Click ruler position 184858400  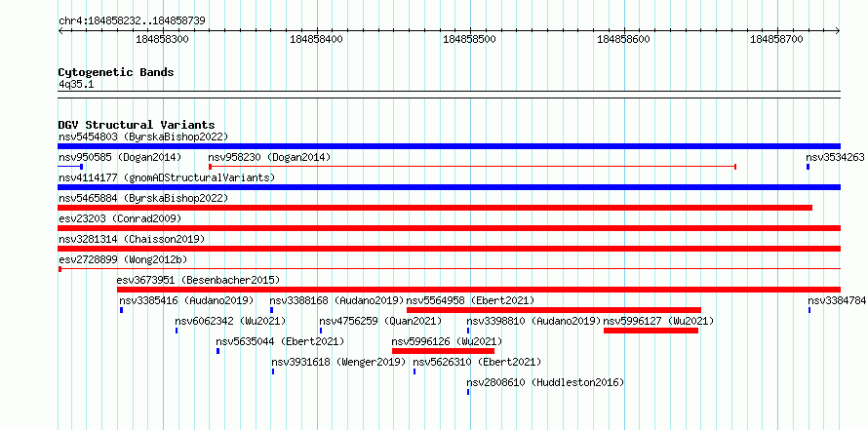[x=316, y=39]
